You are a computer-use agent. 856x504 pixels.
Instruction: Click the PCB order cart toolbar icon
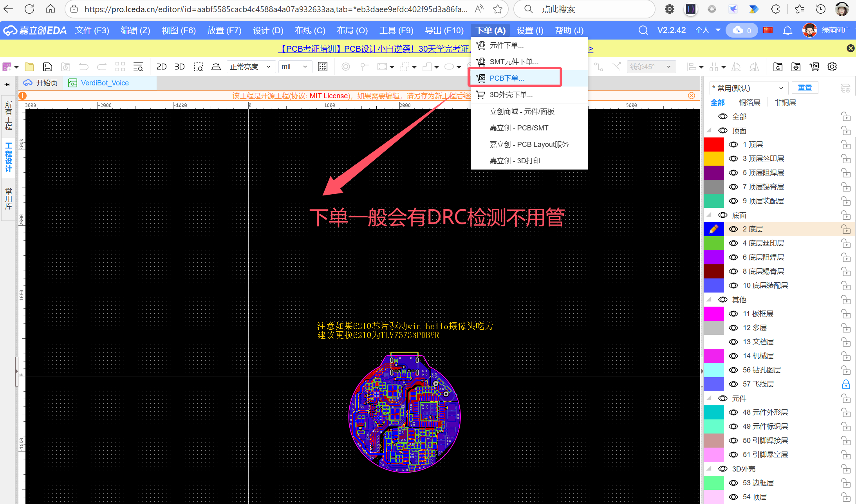point(814,67)
